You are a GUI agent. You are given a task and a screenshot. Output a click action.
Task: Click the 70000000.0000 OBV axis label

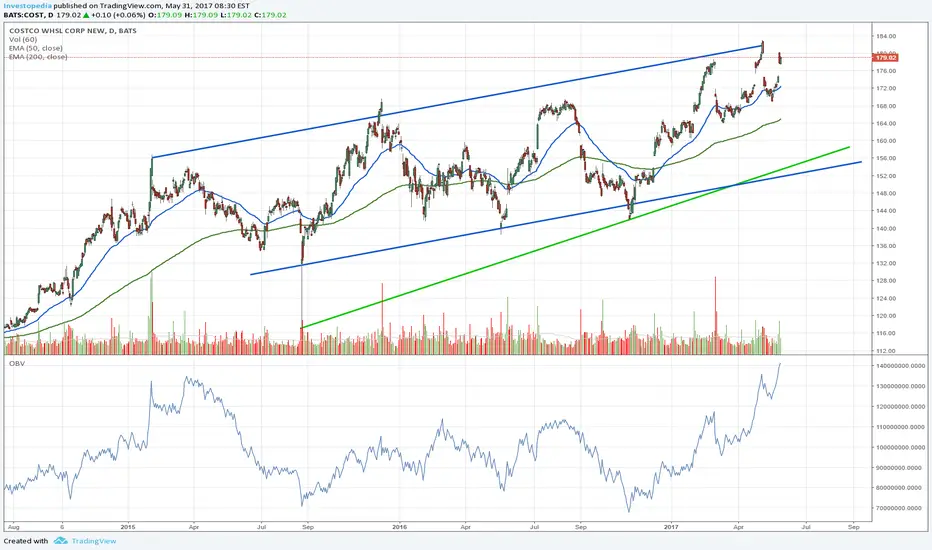[x=900, y=508]
